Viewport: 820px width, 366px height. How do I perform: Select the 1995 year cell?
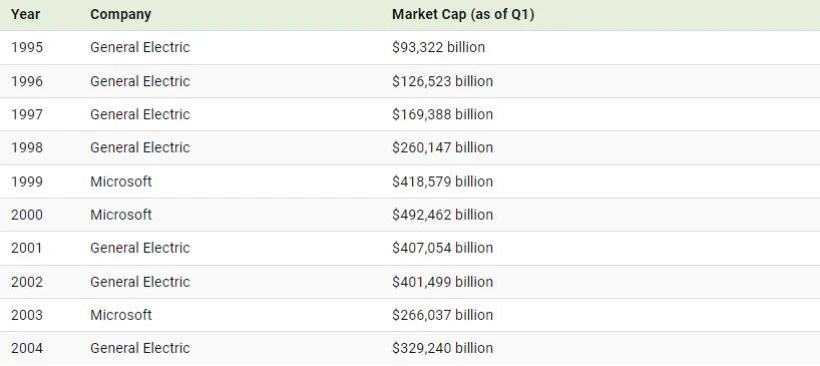pyautogui.click(x=27, y=47)
